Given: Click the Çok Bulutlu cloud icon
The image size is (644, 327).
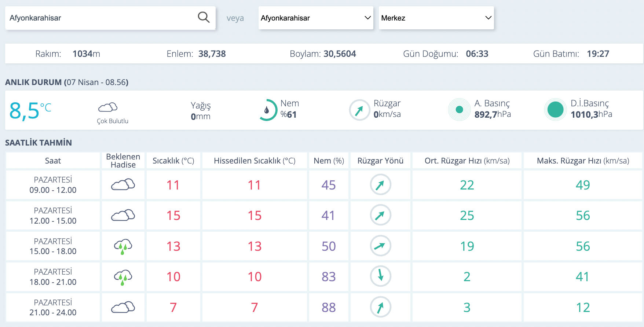Looking at the screenshot, I should coord(108,107).
